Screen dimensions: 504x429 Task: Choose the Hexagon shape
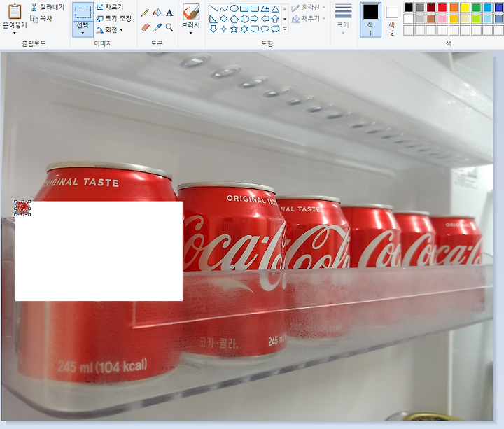tap(244, 19)
